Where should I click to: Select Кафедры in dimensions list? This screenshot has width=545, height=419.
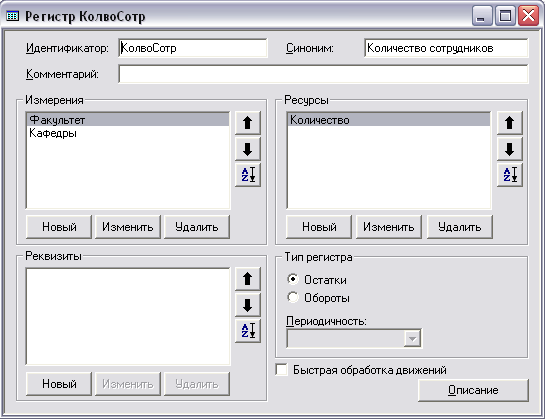[128, 133]
